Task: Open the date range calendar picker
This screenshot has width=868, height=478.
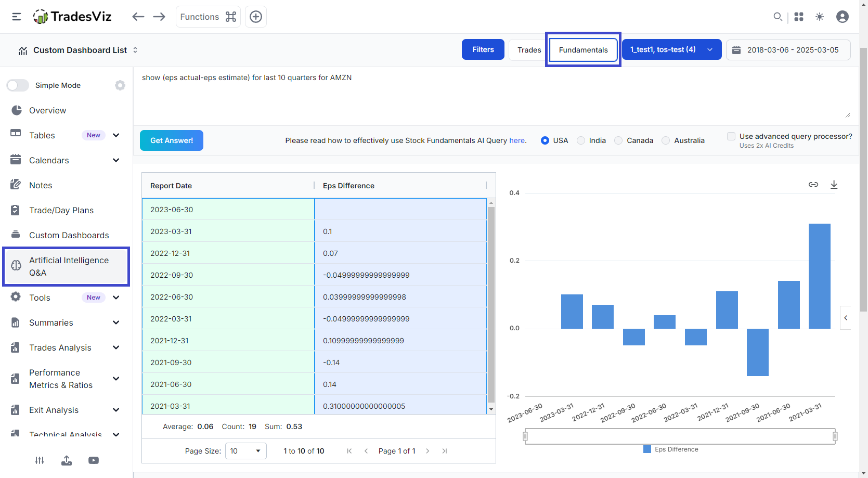Action: (x=736, y=50)
